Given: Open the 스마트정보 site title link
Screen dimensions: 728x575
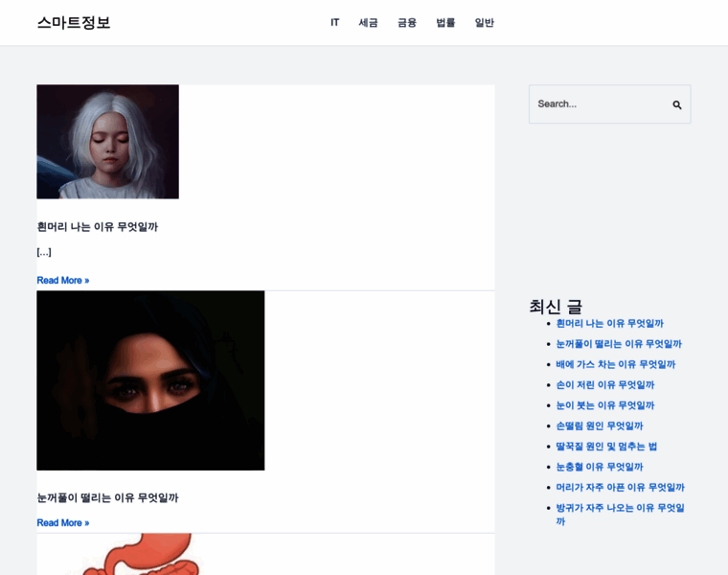Looking at the screenshot, I should (x=74, y=22).
